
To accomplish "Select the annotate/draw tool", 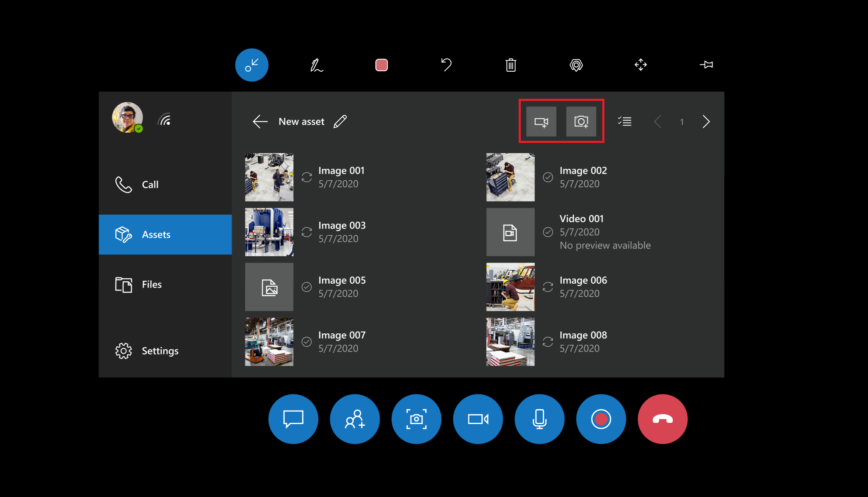I will [x=315, y=64].
